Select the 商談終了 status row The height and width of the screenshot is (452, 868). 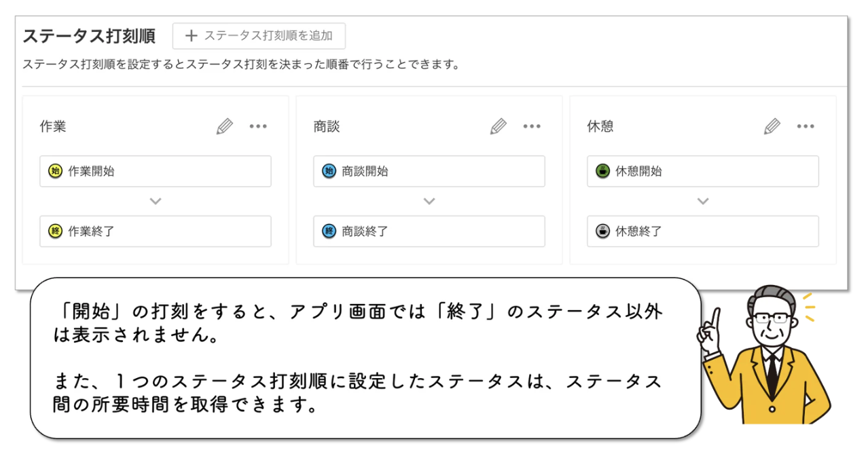(429, 231)
